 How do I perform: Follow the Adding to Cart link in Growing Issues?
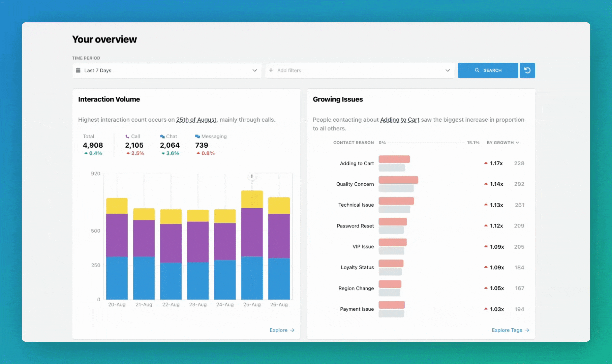click(x=400, y=120)
